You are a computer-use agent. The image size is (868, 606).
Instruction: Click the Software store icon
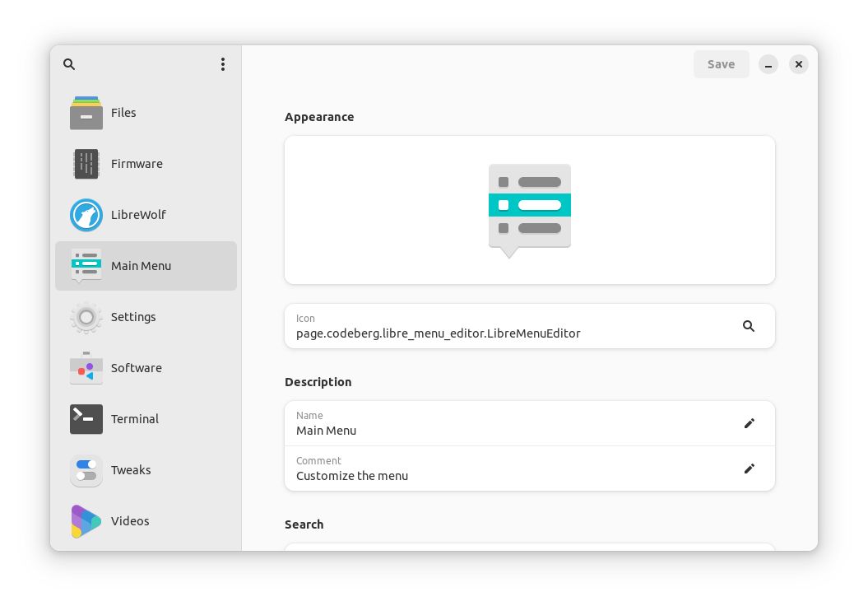86,368
